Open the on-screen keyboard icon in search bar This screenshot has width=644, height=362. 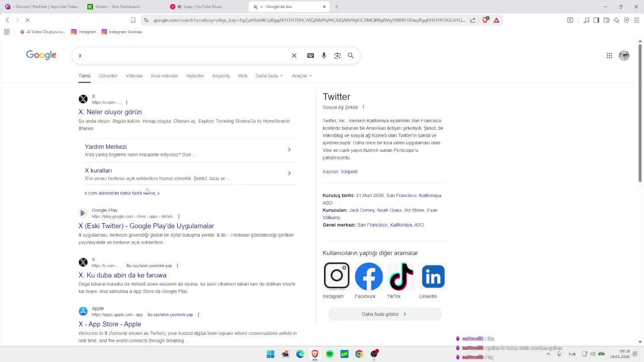[310, 56]
